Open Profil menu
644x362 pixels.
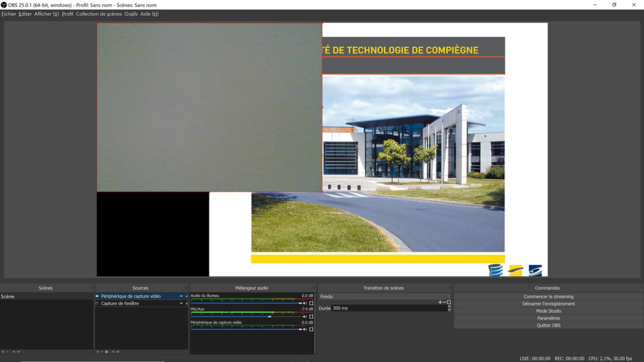click(68, 14)
